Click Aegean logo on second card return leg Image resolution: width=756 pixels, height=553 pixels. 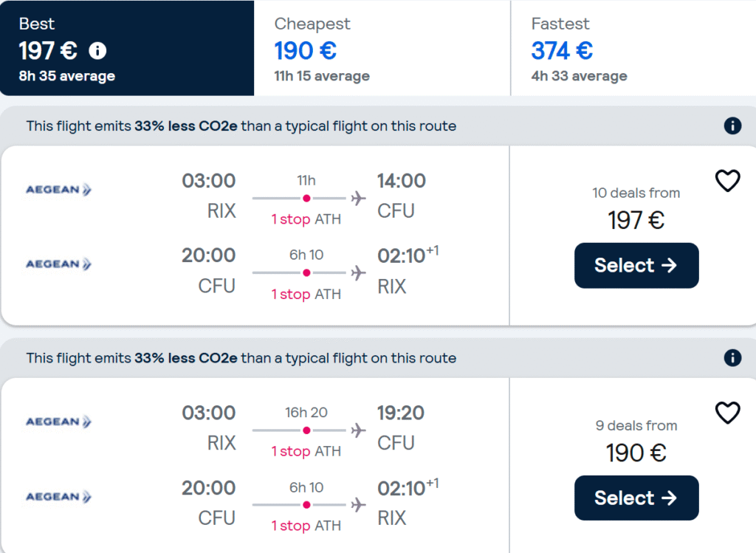point(58,497)
